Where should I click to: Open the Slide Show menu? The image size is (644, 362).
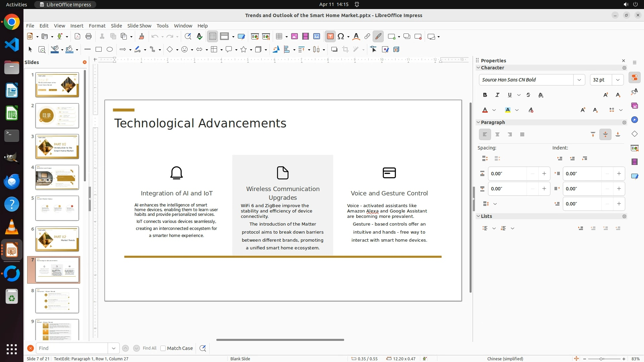139,26
